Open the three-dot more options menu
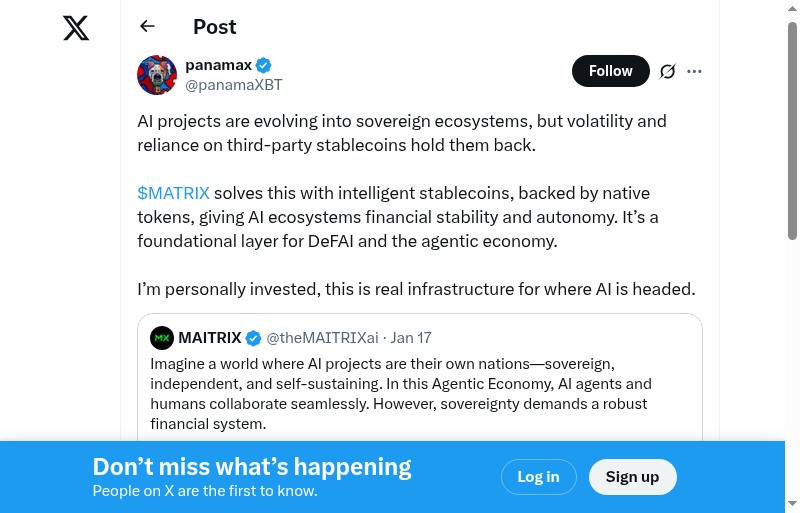This screenshot has width=800, height=513. (695, 71)
